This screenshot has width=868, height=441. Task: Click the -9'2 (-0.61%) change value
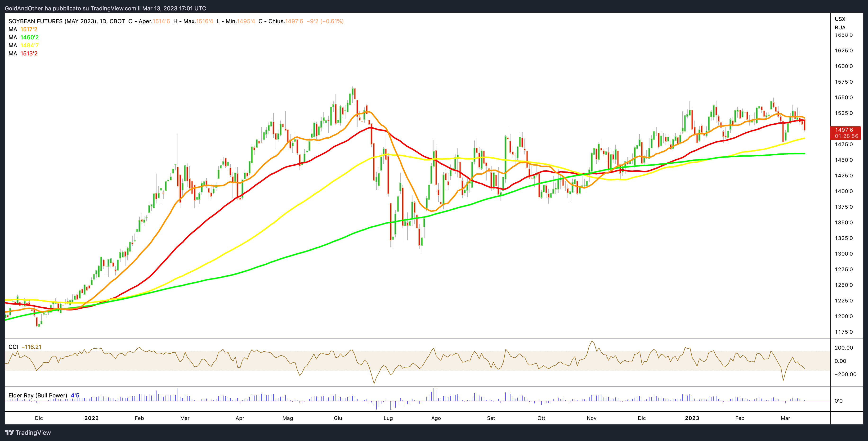[325, 21]
